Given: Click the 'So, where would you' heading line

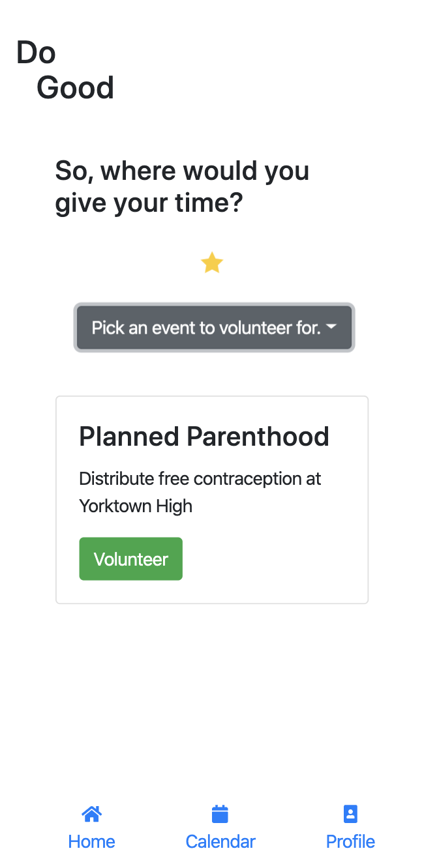Looking at the screenshot, I should click(182, 171).
